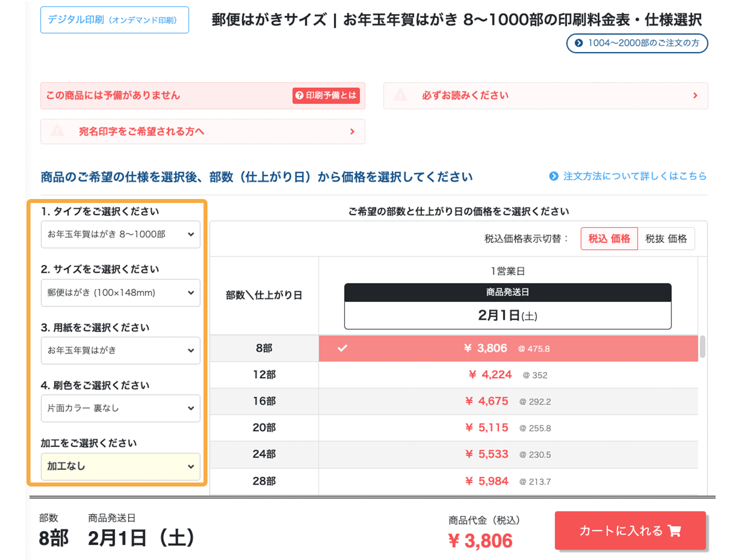This screenshot has width=740, height=560.
Task: Click the 商品発送日 2月1日 column header
Action: click(507, 304)
